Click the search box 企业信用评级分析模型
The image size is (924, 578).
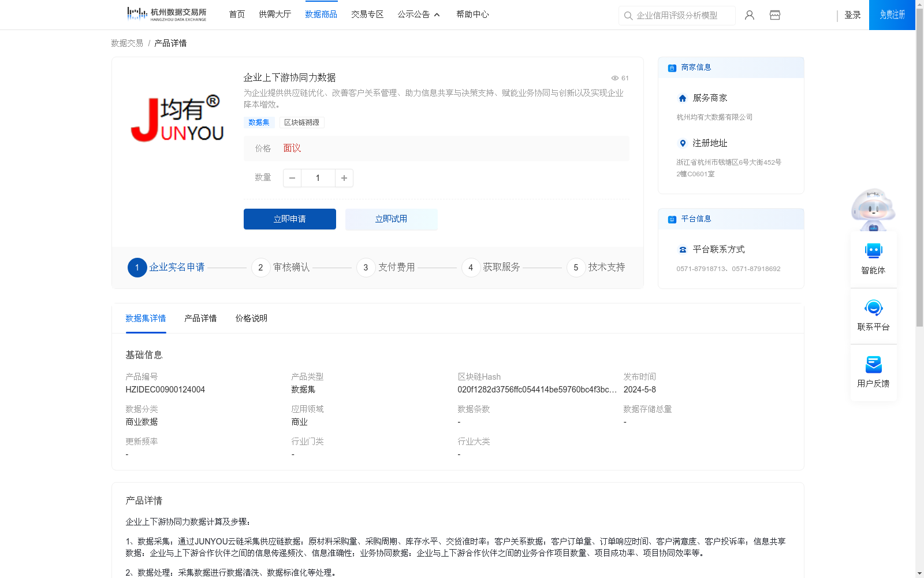677,16
